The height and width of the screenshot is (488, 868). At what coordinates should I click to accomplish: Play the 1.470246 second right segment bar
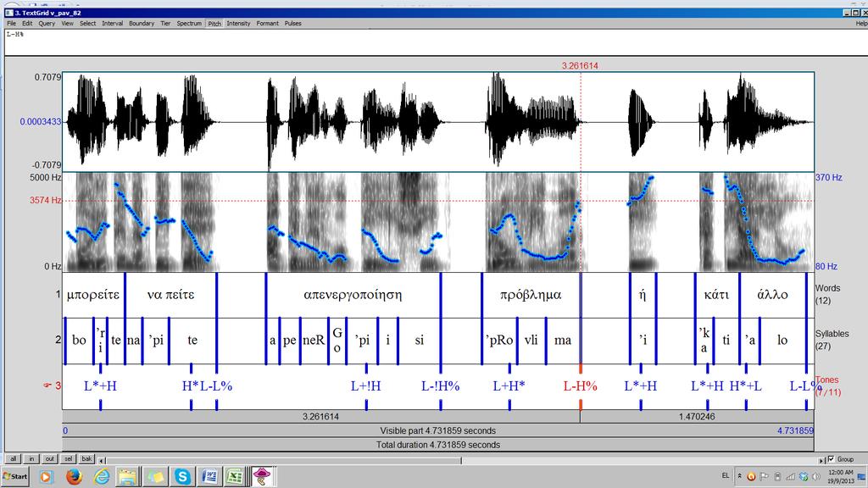[697, 417]
